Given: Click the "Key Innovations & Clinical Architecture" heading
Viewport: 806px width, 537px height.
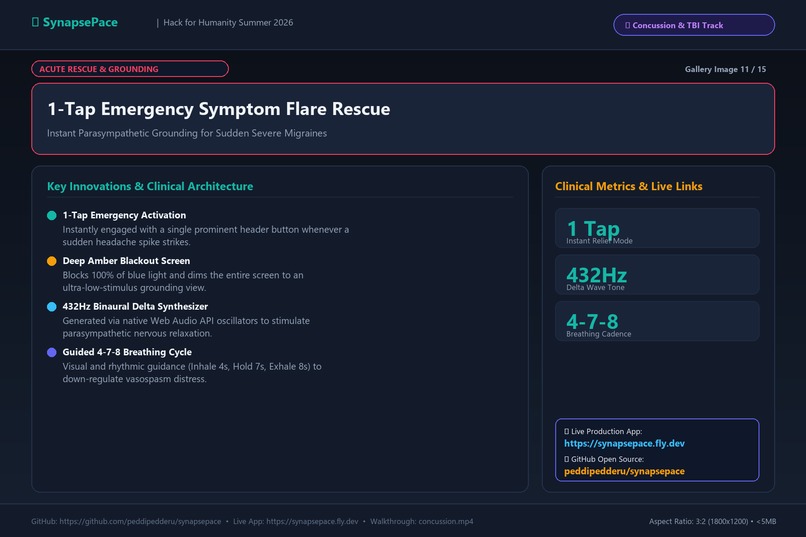Looking at the screenshot, I should [x=150, y=186].
